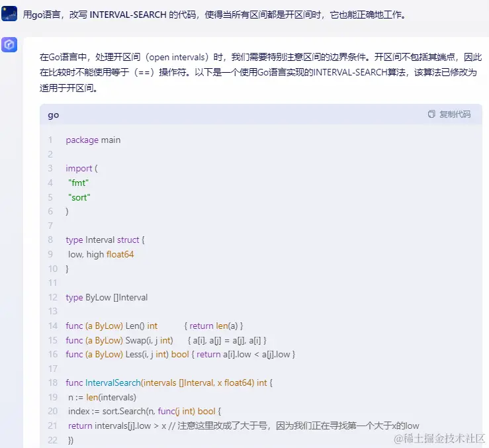Click 'index := sort.Search' code line
This screenshot has height=448, width=489.
point(145,412)
